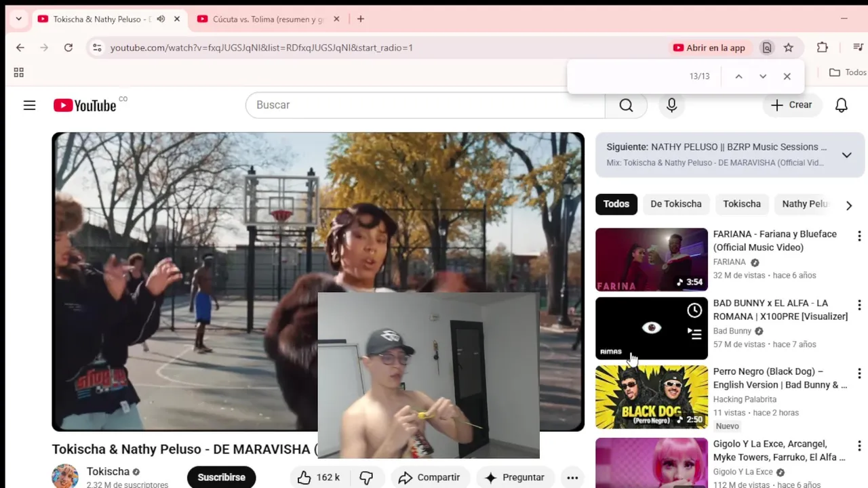
Task: Click the find-in-page text field
Action: pos(627,77)
